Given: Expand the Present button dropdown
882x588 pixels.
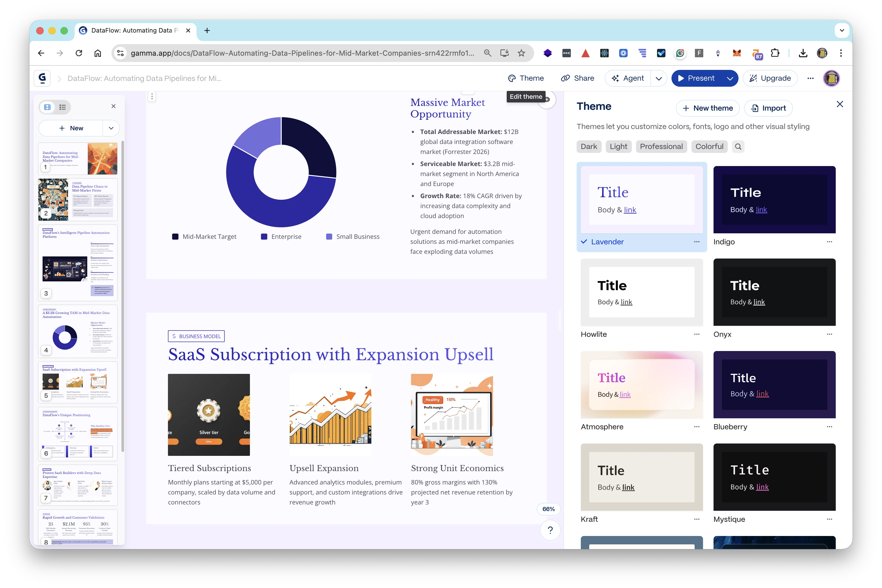Looking at the screenshot, I should pos(730,78).
